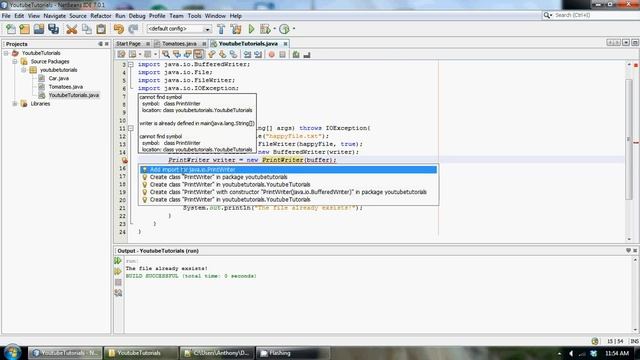Re-run the program from Output panel

118,261
